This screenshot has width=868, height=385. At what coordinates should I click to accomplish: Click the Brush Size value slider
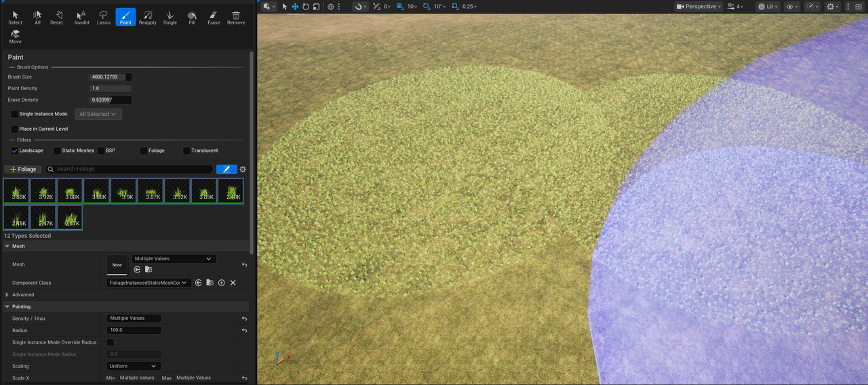pyautogui.click(x=111, y=77)
